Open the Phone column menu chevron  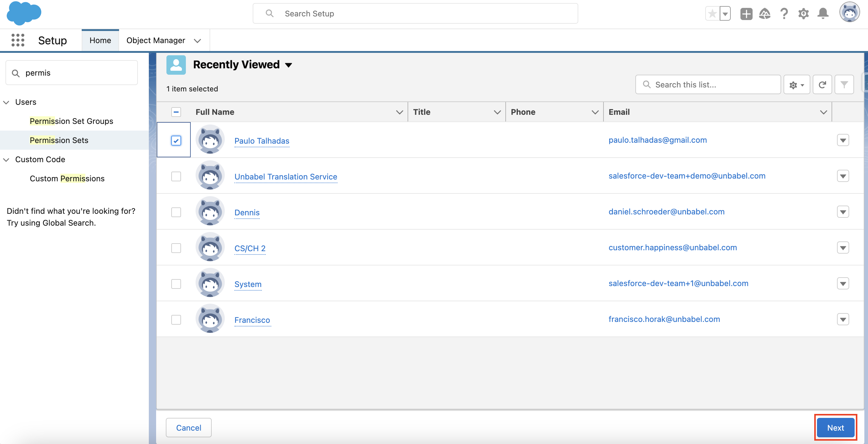coord(595,112)
